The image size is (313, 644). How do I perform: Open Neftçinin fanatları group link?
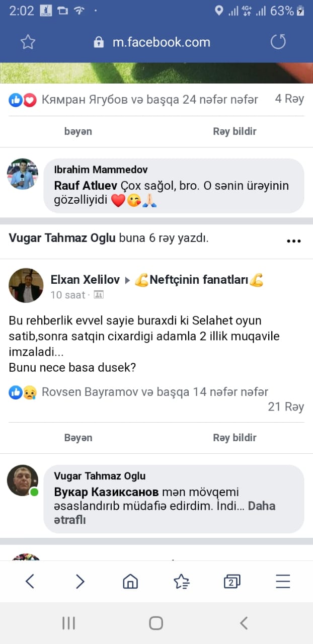(199, 280)
